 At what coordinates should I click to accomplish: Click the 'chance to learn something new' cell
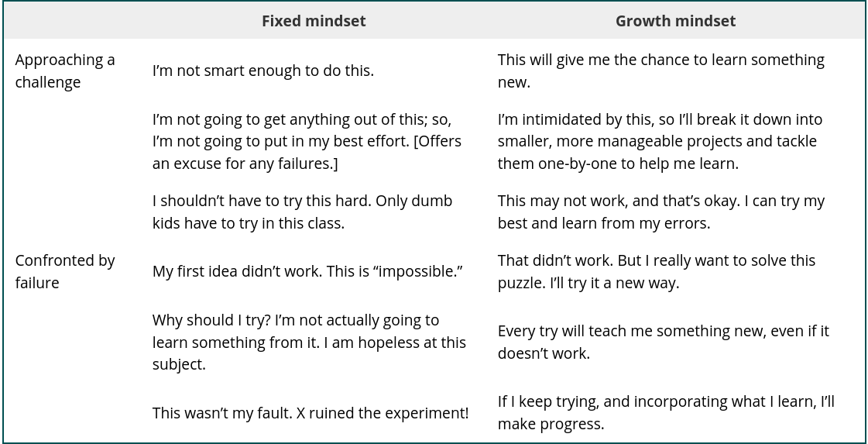[x=660, y=71]
